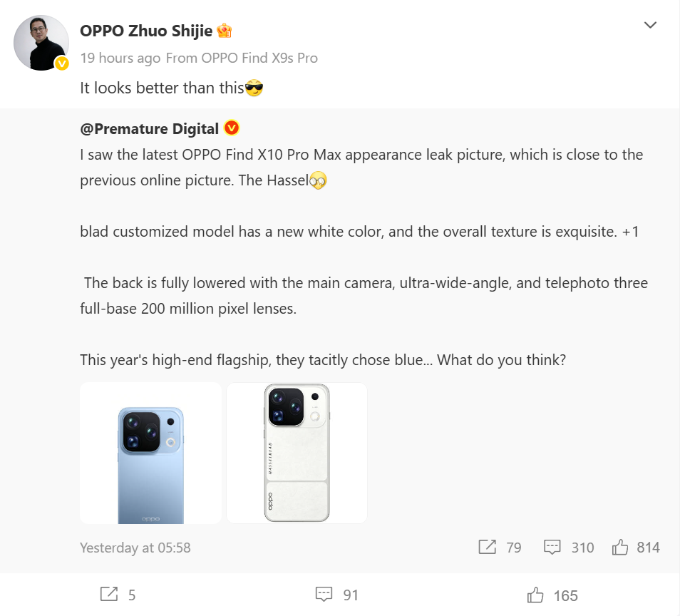
Task: Click the crown membership badge icon
Action: pyautogui.click(x=225, y=31)
